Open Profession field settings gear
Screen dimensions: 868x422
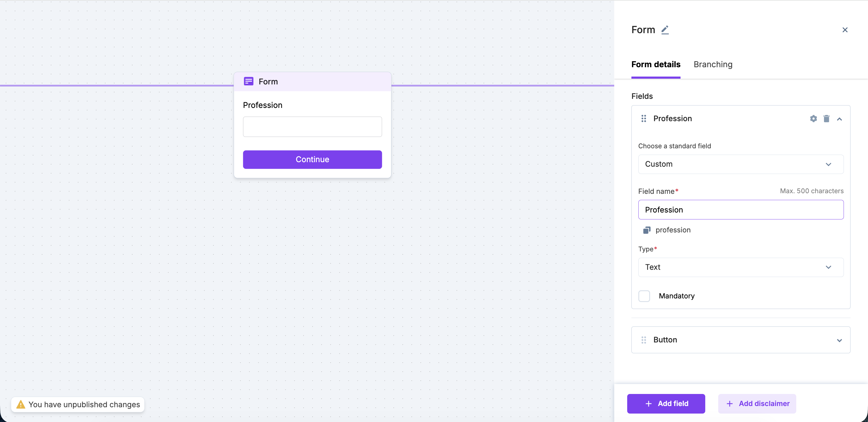tap(813, 119)
